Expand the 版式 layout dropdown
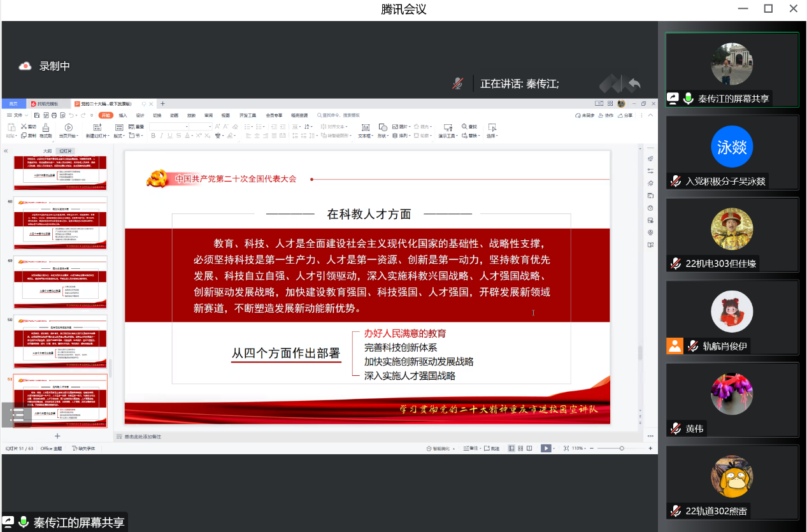Viewport: 807px width, 532px height. click(120, 136)
